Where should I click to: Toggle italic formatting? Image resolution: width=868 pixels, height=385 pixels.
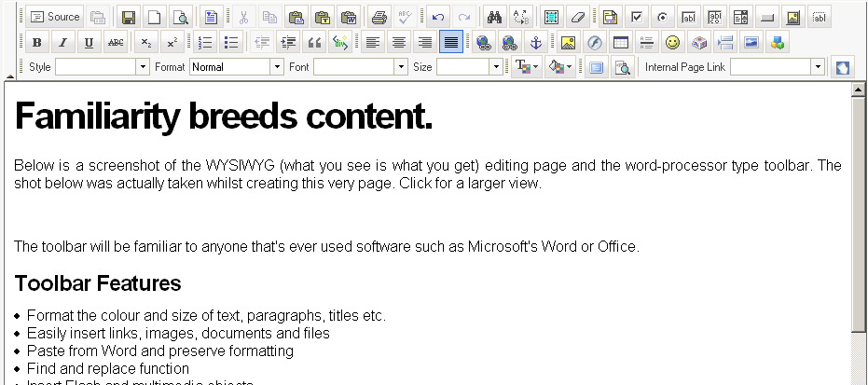tap(63, 42)
